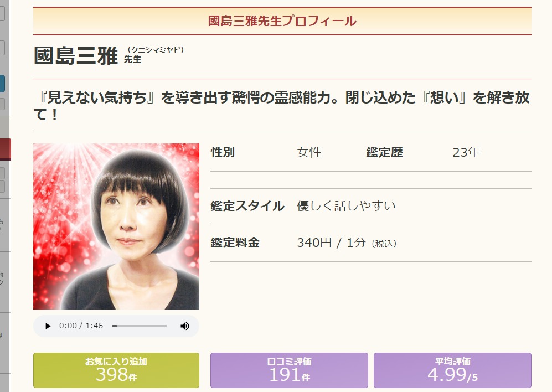This screenshot has width=552, height=392.
Task: Add teacher via お気に入り追加 398件 button
Action: coord(116,370)
